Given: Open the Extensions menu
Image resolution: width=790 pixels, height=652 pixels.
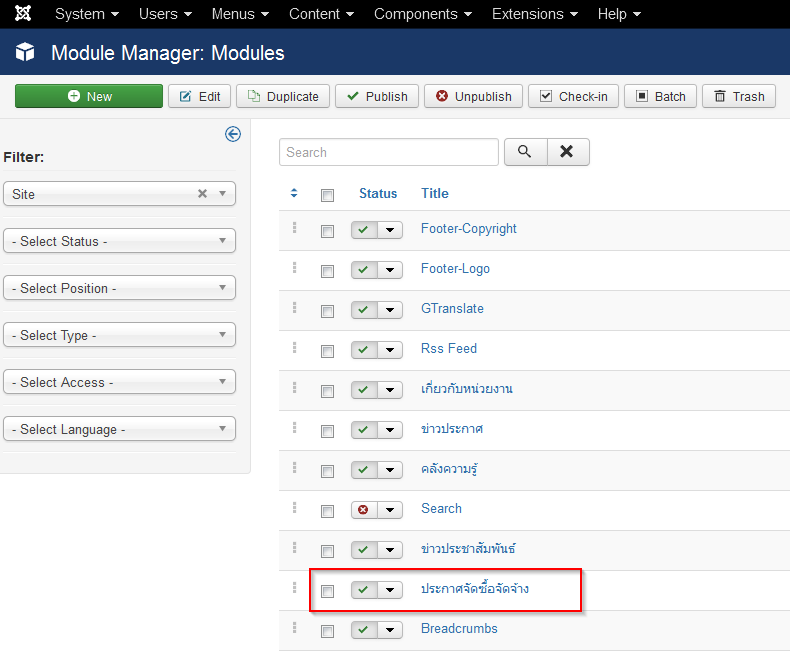Looking at the screenshot, I should tap(535, 14).
